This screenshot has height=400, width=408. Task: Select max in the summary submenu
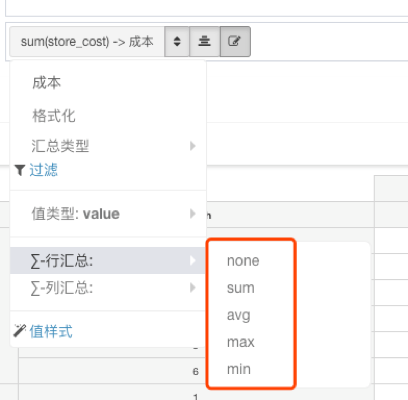[241, 342]
